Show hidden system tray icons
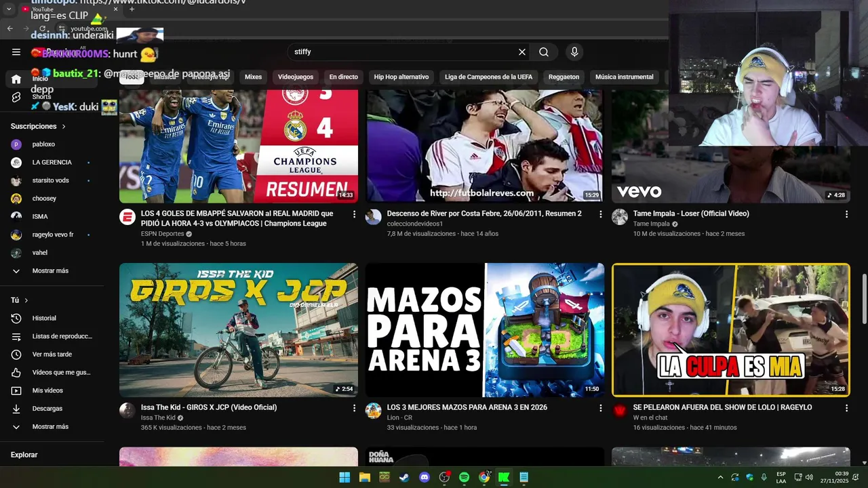Viewport: 868px width, 488px height. tap(720, 477)
